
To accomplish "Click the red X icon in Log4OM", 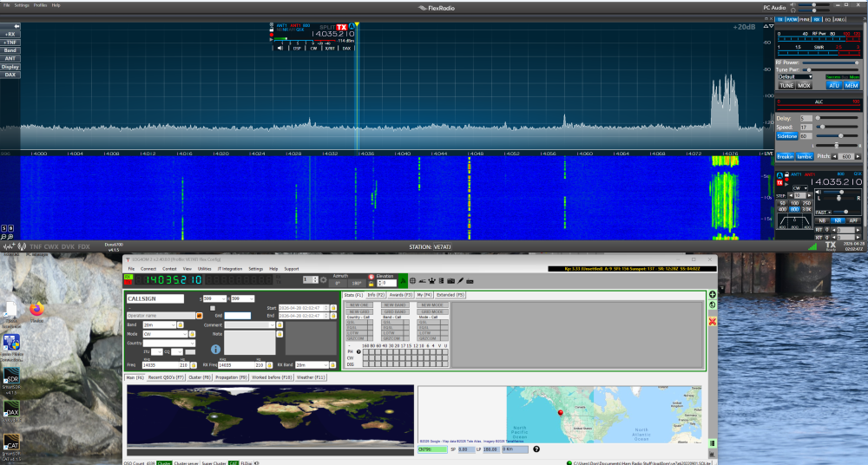I will (713, 322).
